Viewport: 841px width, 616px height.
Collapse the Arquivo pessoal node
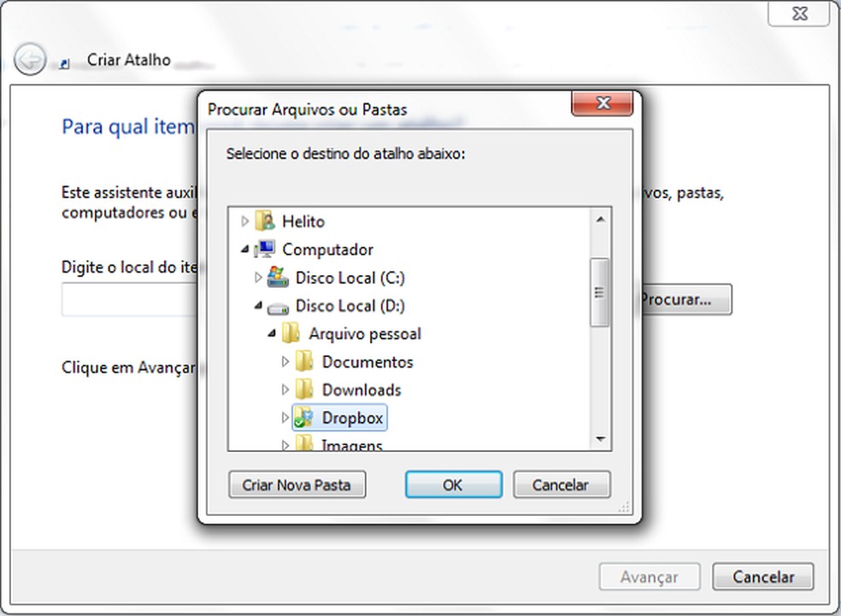272,333
